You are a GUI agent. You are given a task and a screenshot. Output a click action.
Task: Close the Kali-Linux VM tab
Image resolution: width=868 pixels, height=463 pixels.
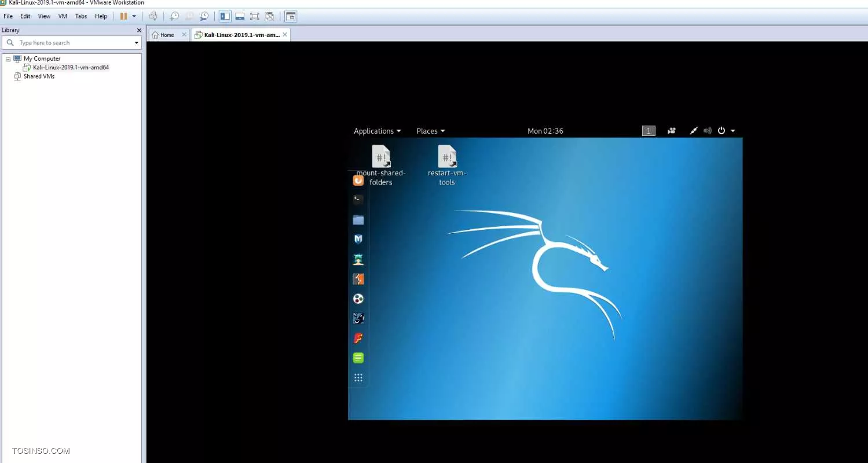click(x=285, y=35)
